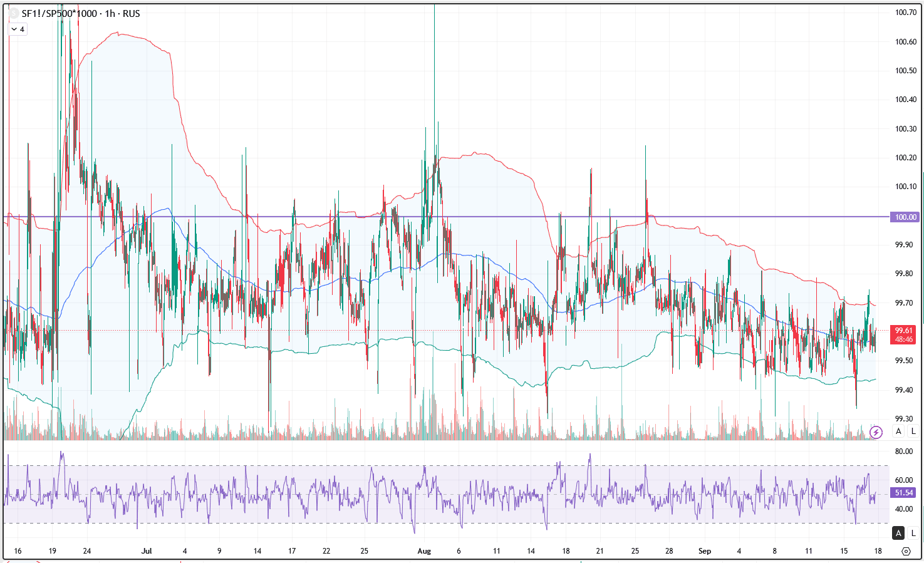Click the red 99.61 current price label

903,331
